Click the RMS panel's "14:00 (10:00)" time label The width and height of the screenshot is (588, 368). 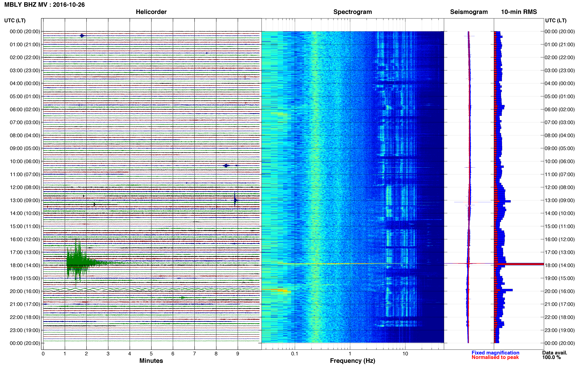coord(560,213)
